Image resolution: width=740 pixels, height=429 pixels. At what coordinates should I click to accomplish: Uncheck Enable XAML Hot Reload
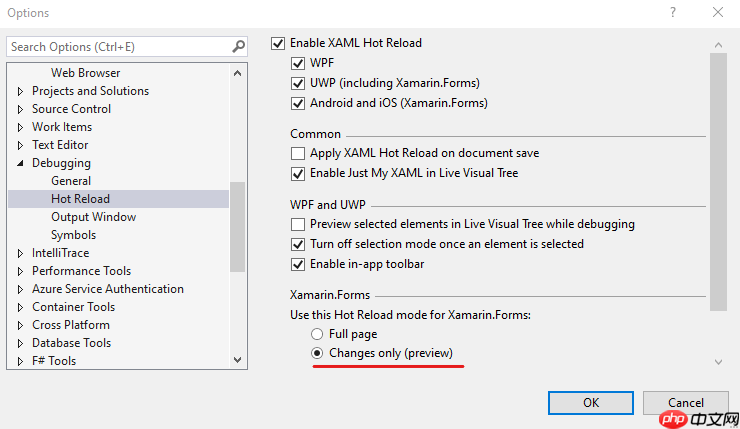(x=278, y=43)
